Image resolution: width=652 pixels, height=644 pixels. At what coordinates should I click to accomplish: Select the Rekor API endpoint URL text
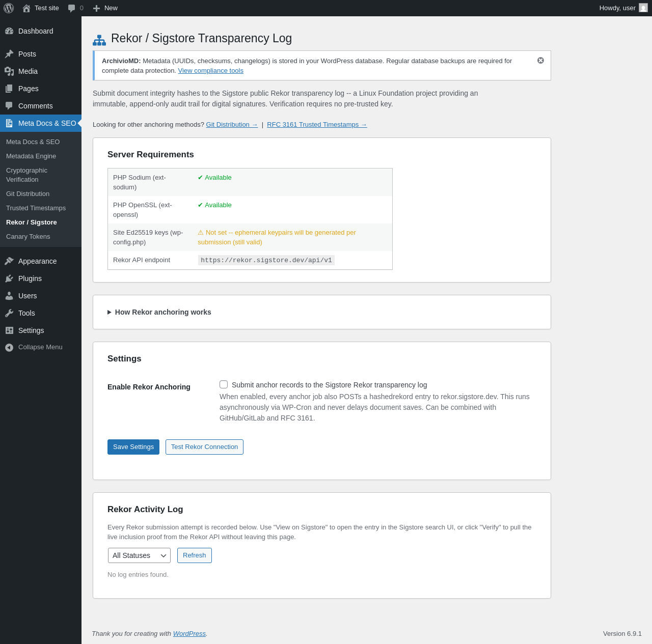tap(266, 260)
